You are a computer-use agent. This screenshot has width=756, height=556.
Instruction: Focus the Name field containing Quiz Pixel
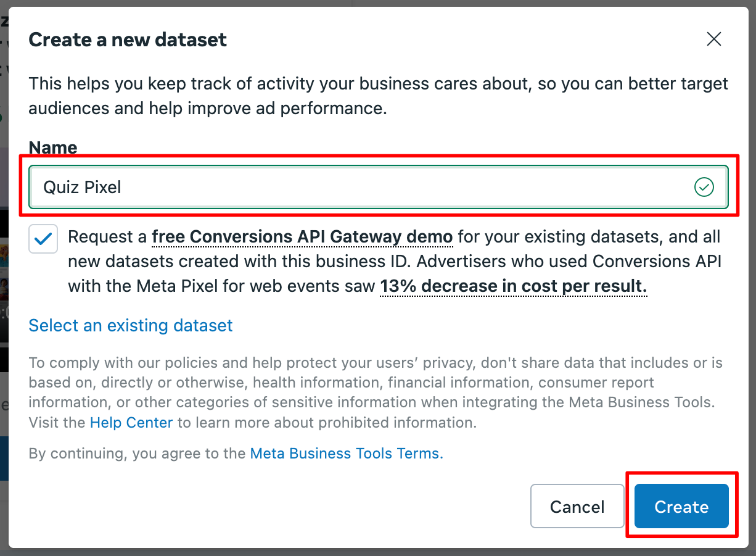[x=379, y=187]
